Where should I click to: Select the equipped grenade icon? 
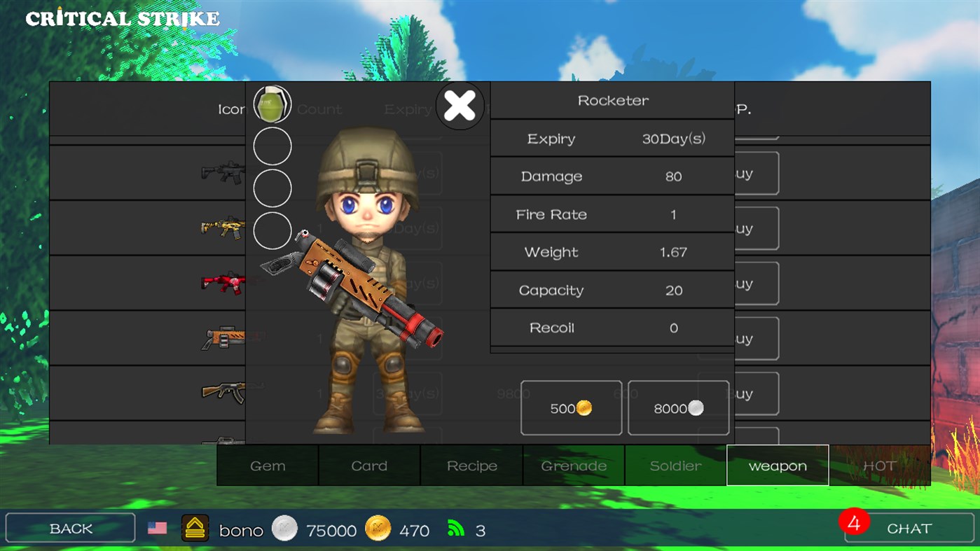[272, 104]
